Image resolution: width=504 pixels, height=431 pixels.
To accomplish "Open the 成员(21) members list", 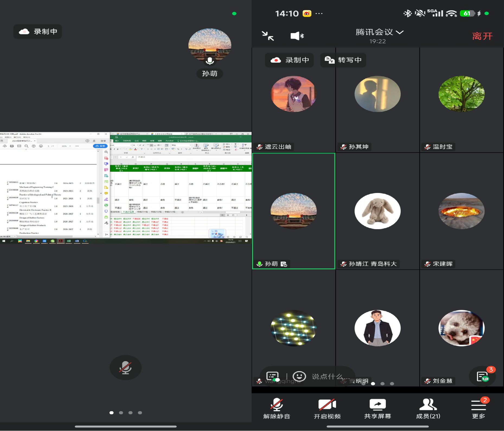I will pyautogui.click(x=428, y=409).
